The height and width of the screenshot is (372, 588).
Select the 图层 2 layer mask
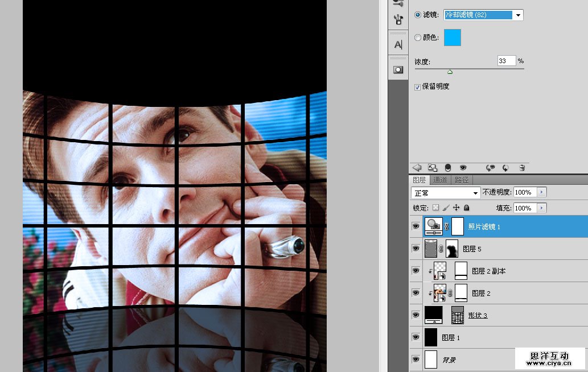[x=461, y=292]
